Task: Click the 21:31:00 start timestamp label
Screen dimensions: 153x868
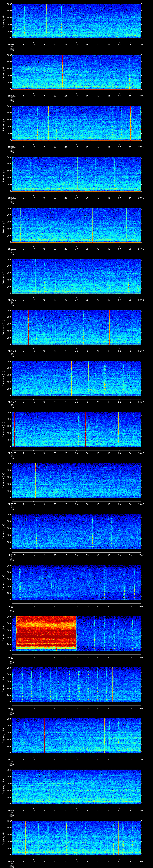Action: (12, 810)
